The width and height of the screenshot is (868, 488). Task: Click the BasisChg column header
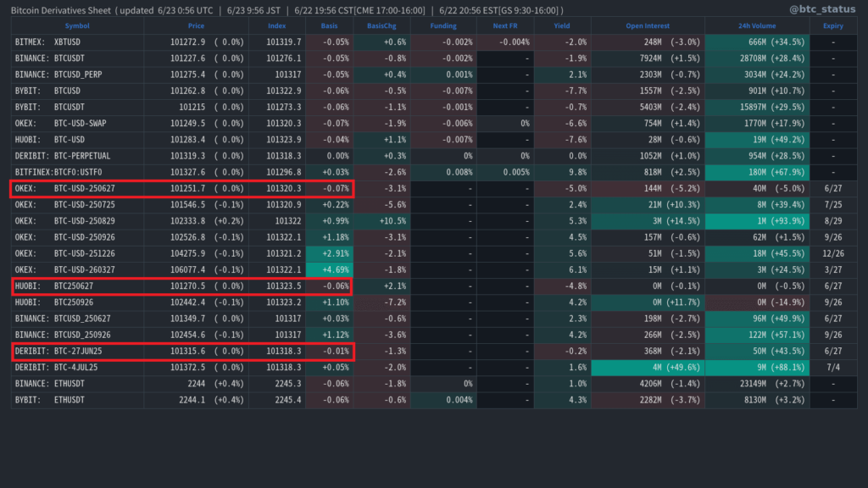(381, 26)
